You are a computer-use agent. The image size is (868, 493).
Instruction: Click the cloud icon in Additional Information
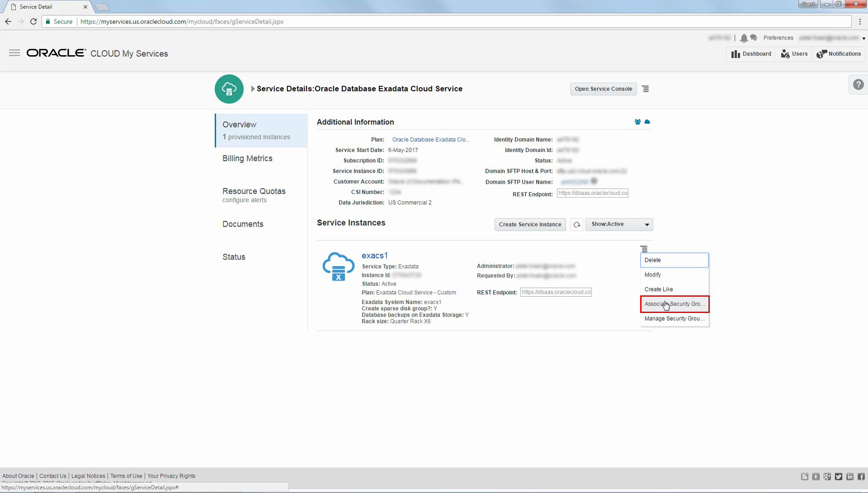(647, 122)
